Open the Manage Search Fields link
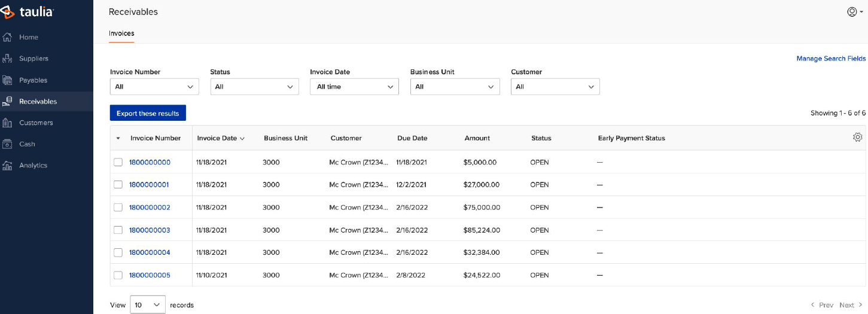This screenshot has width=868, height=314. click(831, 59)
